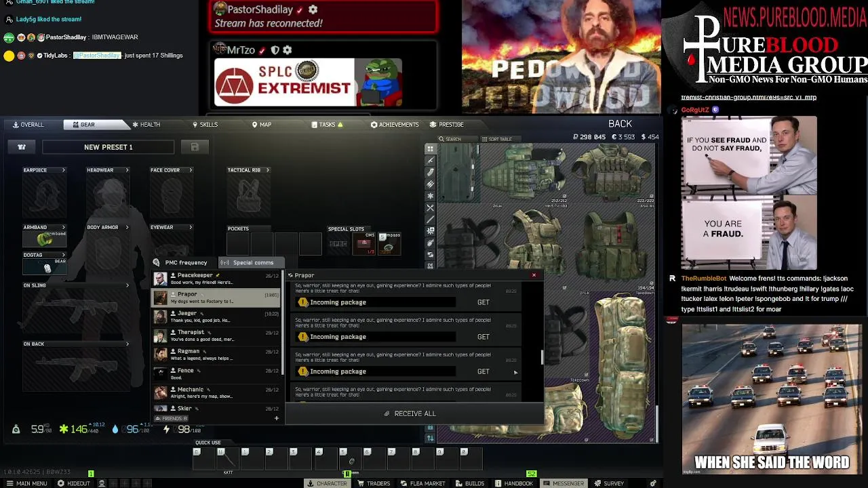Open the Flea Market

point(422,483)
